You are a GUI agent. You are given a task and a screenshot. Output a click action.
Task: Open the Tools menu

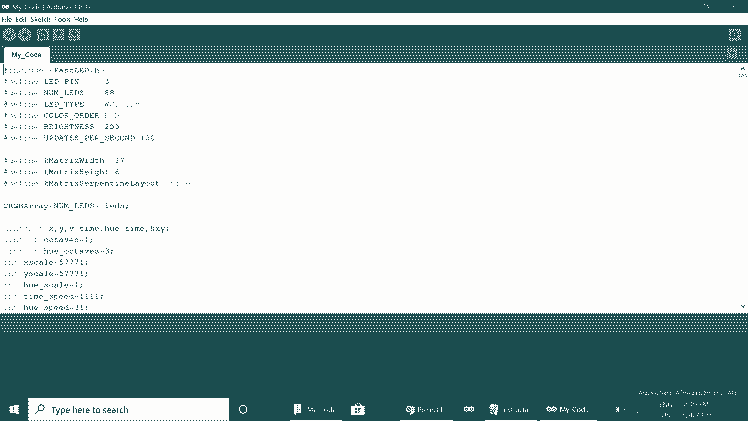point(62,20)
